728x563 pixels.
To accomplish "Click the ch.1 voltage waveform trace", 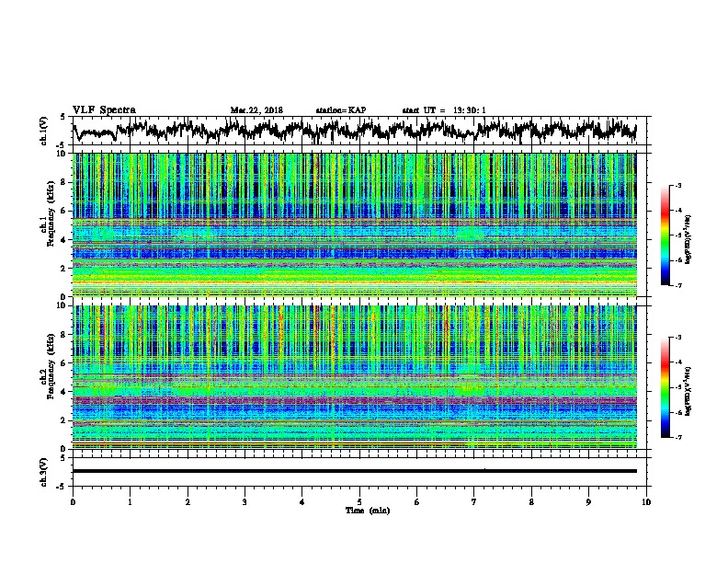I will click(x=354, y=131).
